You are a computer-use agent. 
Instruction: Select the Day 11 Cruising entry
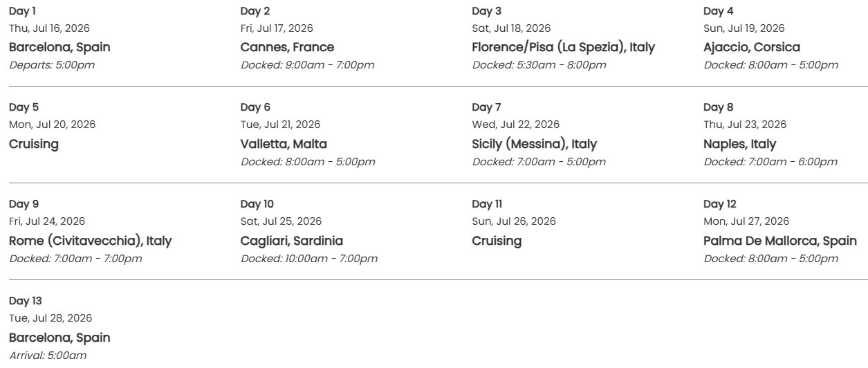[497, 241]
